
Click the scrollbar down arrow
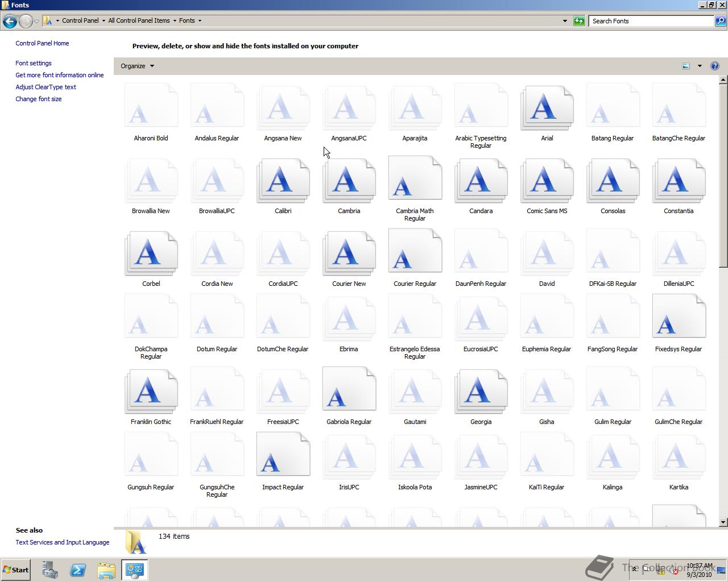point(723,522)
